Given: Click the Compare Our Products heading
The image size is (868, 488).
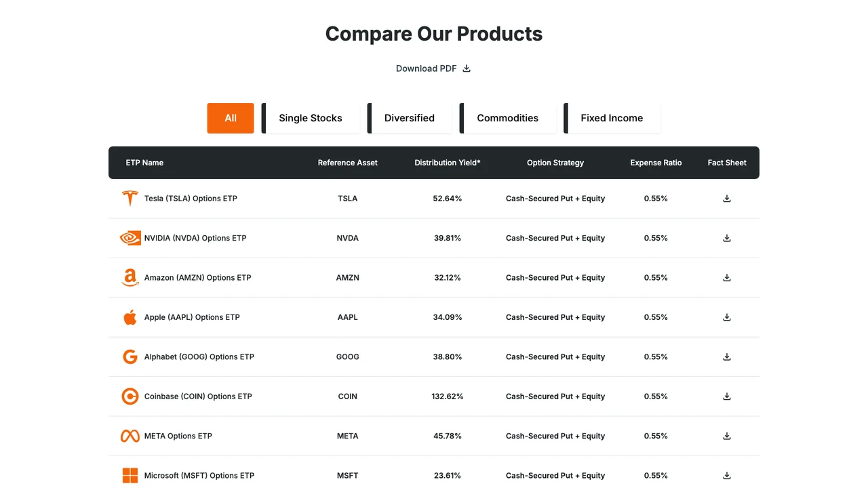Looking at the screenshot, I should pos(434,34).
